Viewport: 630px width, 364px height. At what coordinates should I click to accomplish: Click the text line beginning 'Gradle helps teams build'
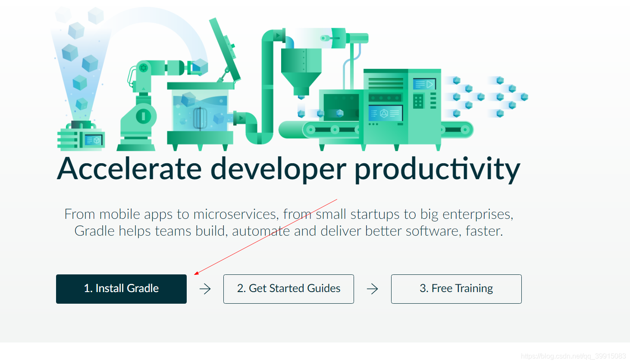[x=288, y=231]
